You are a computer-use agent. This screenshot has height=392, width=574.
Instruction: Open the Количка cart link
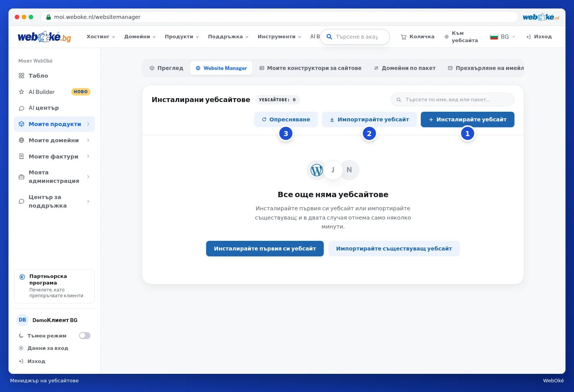point(417,37)
